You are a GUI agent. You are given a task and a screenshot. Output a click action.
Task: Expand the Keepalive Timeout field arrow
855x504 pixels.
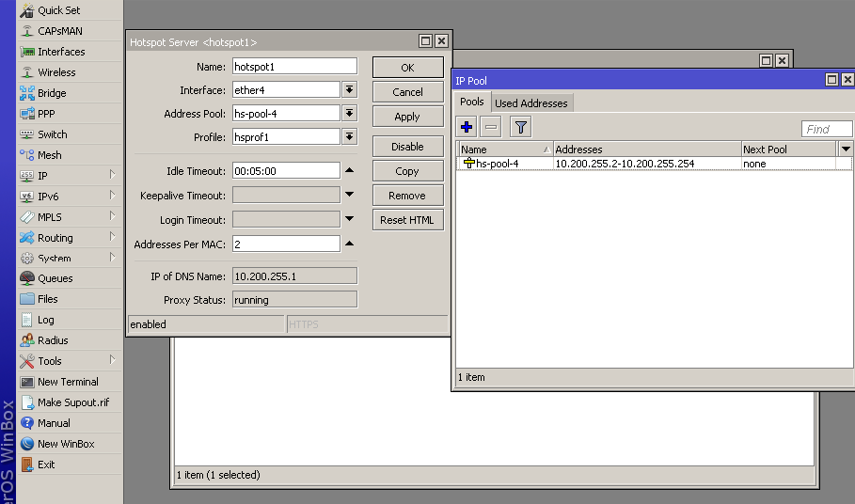tap(349, 195)
